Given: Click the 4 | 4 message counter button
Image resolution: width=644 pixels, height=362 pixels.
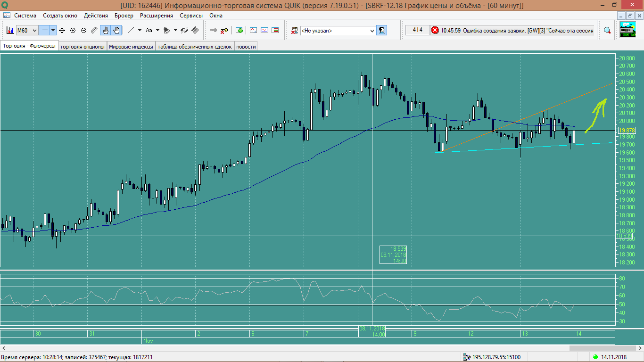Looking at the screenshot, I should click(x=417, y=30).
